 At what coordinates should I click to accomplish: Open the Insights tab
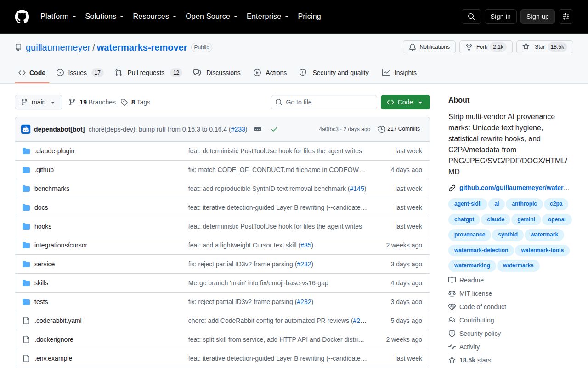(399, 73)
